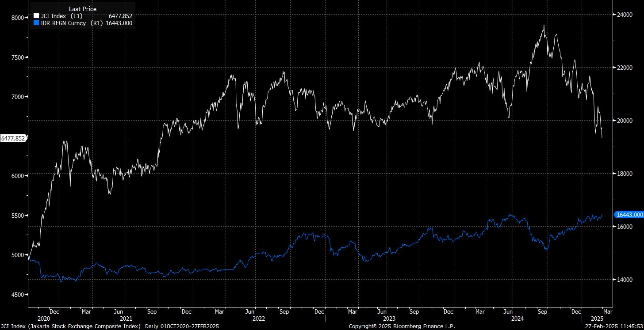Click the 8000 left axis label
The width and height of the screenshot is (644, 330).
tap(18, 18)
